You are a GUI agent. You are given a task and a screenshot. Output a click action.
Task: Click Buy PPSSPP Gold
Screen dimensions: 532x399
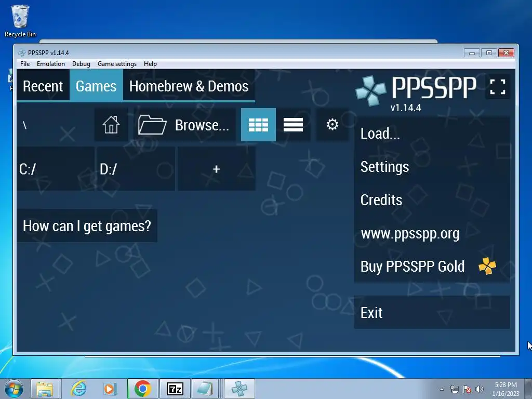pos(432,267)
